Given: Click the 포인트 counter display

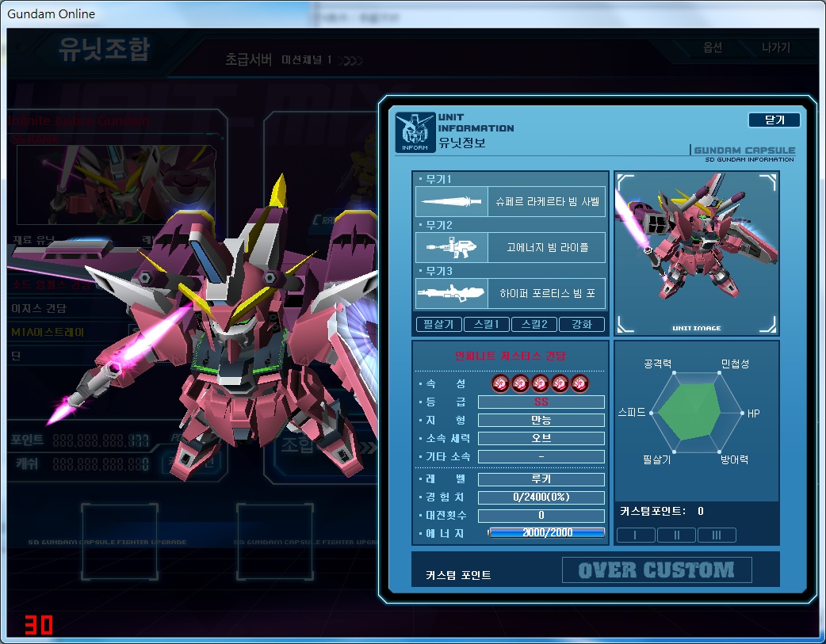Looking at the screenshot, I should tap(101, 440).
